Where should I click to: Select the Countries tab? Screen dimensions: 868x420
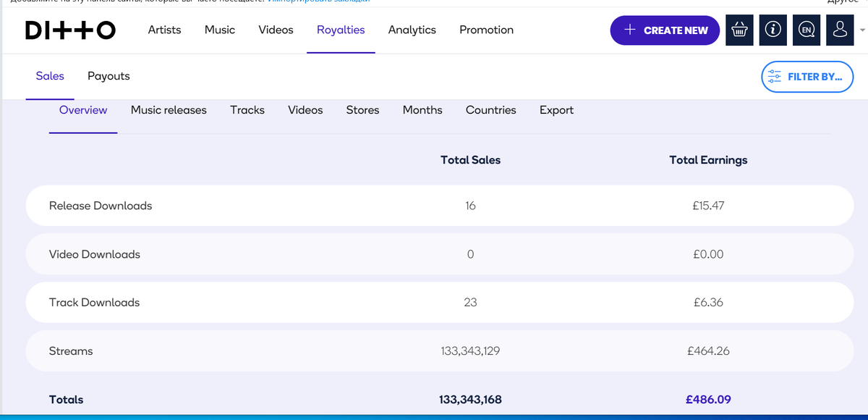tap(490, 110)
